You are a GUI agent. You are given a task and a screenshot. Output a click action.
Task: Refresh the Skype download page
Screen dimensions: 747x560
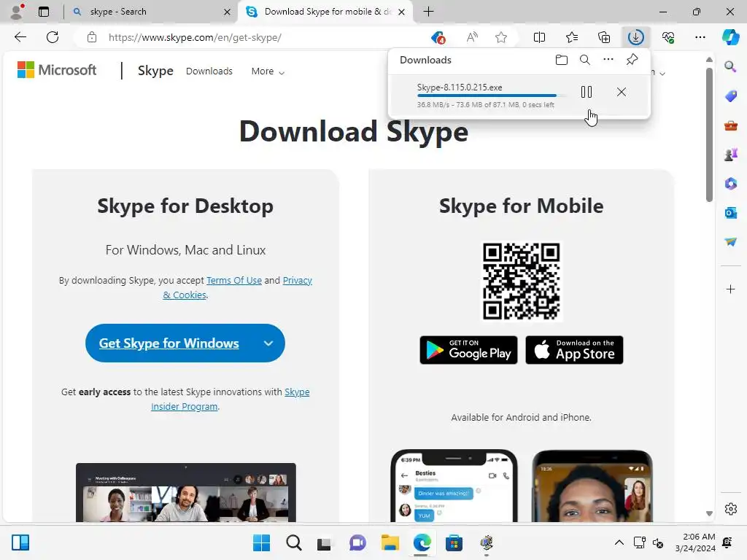tap(53, 37)
